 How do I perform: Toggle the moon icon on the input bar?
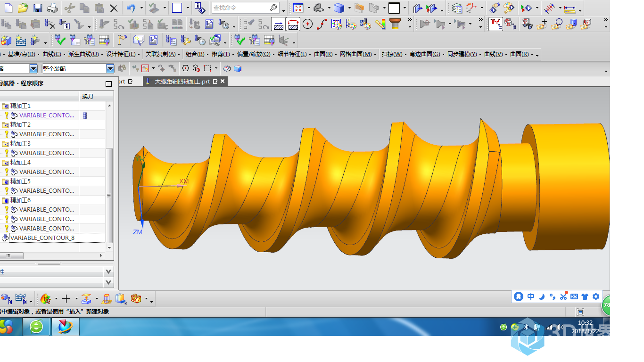[542, 296]
